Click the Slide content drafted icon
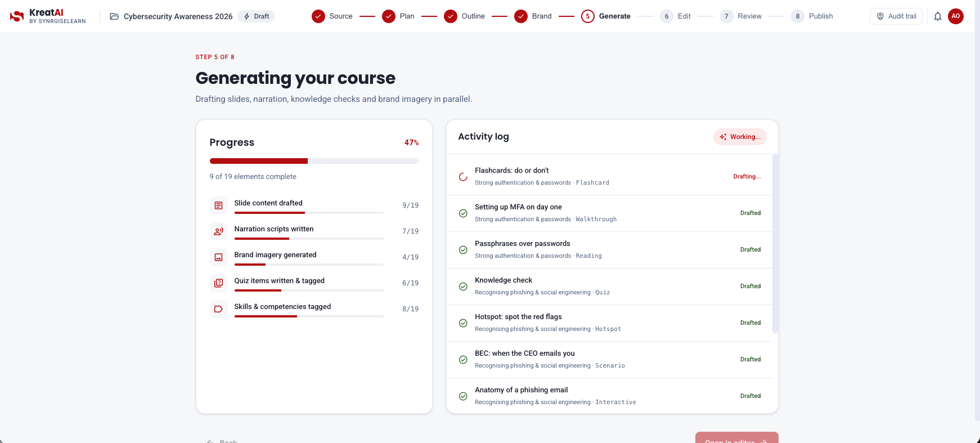 pos(219,205)
